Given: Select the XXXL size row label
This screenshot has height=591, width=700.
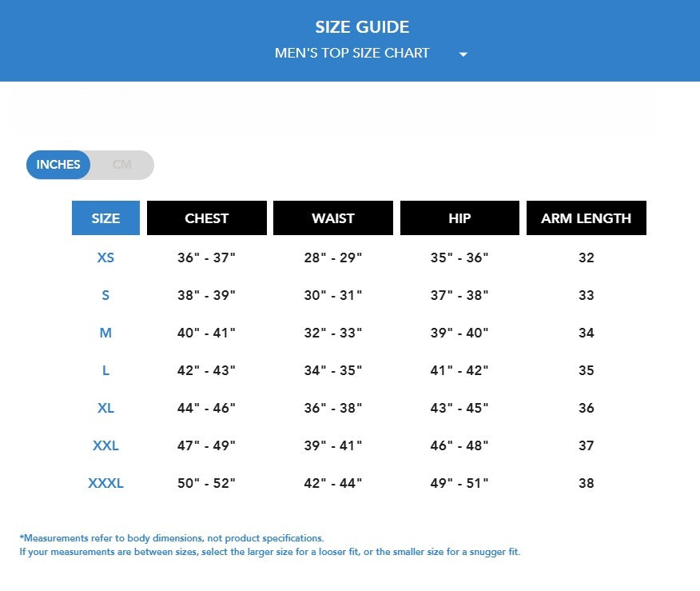Looking at the screenshot, I should pos(105,483).
